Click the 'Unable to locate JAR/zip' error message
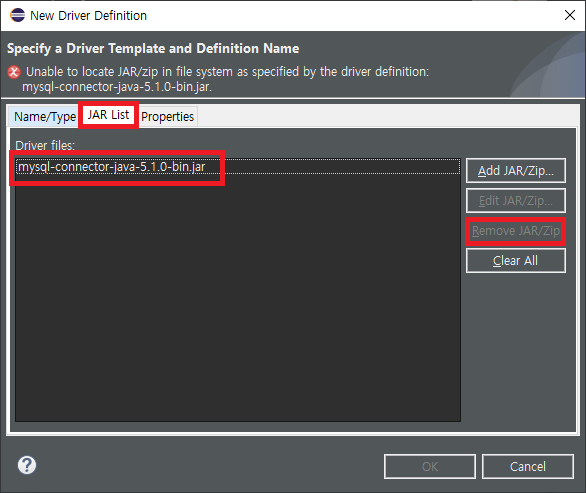This screenshot has width=586, height=493. coord(226,79)
